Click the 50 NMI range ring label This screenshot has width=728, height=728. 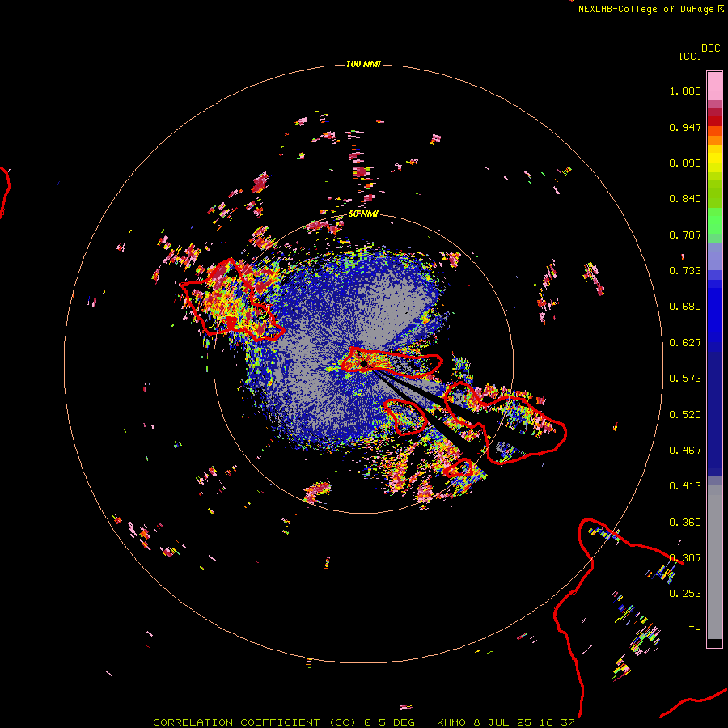click(x=363, y=214)
